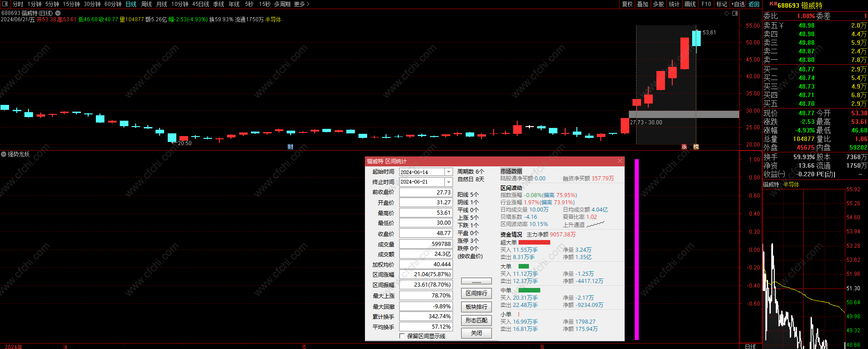Click the 27.73 - 30.00 gap label
Viewport: 868px width, 349px height.
pos(646,123)
